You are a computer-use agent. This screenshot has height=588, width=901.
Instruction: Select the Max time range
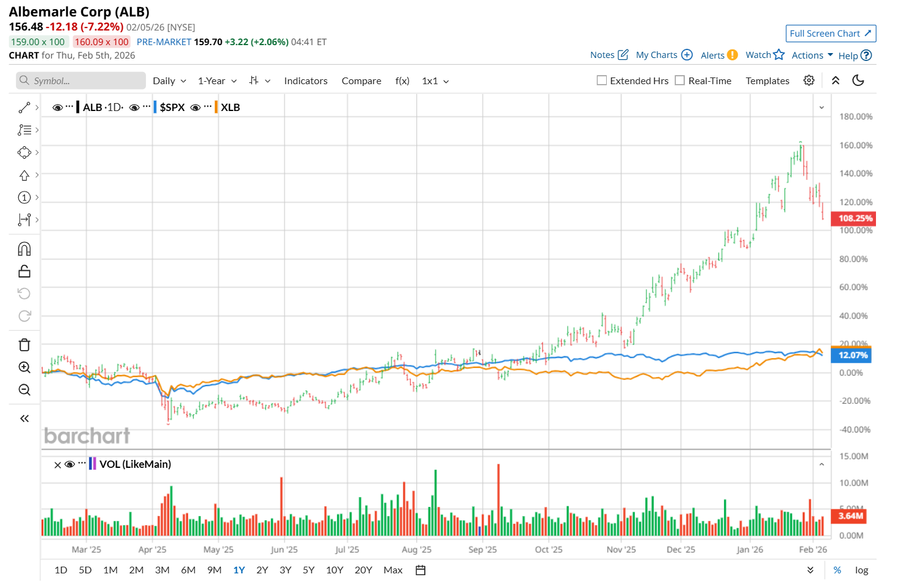pos(393,570)
